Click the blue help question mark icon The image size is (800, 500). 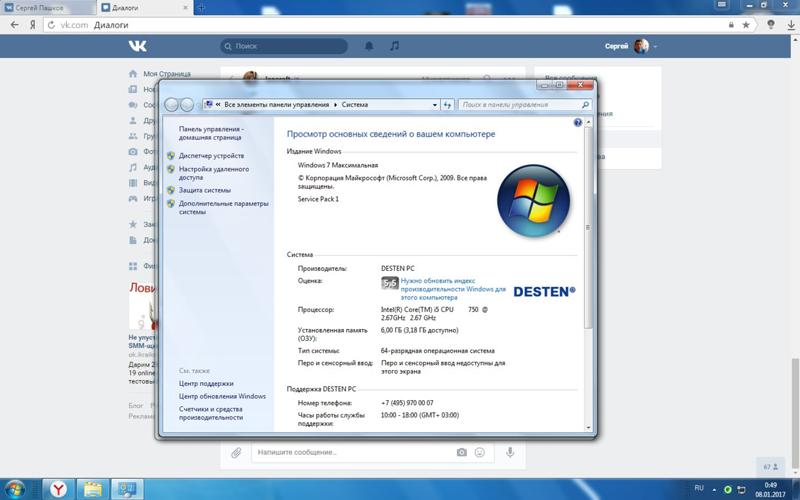coord(578,122)
